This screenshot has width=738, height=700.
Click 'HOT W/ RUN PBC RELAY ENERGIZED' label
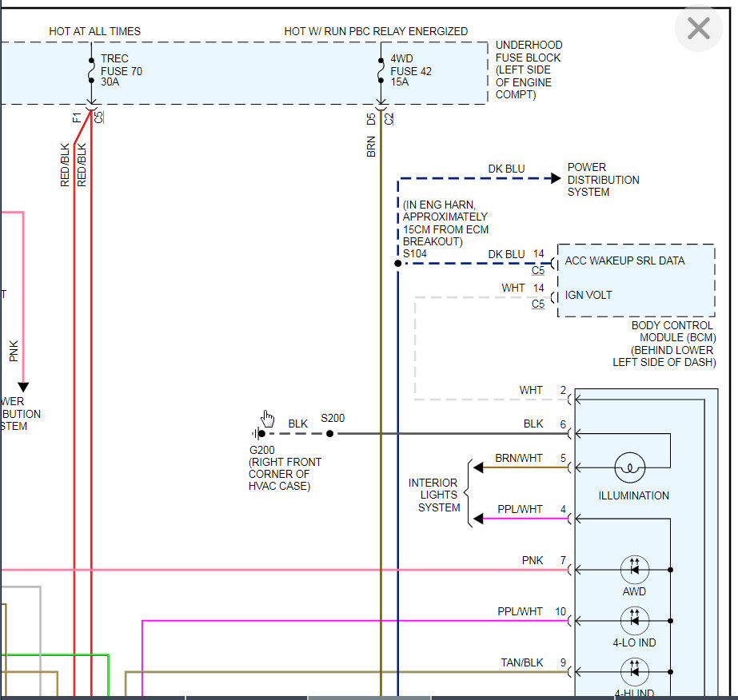[376, 31]
